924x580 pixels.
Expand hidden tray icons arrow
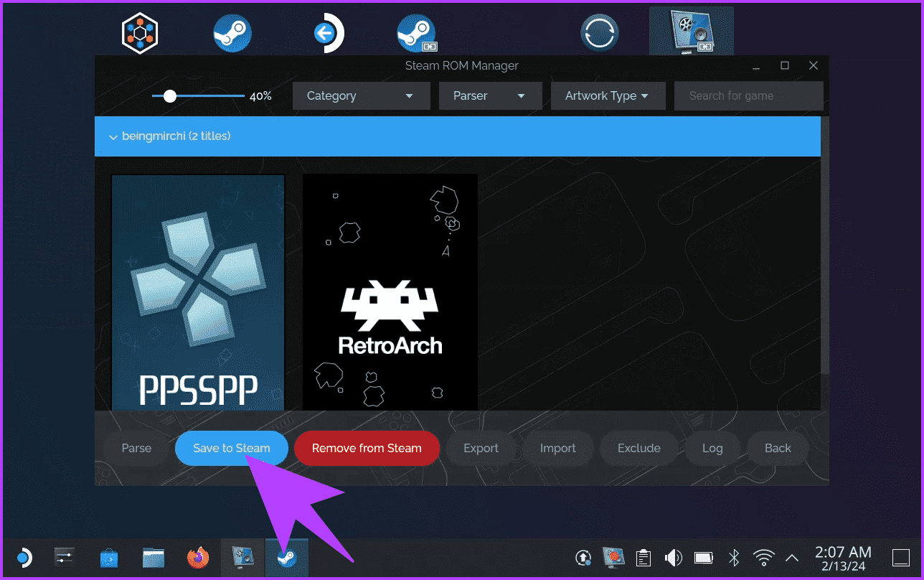pos(792,558)
